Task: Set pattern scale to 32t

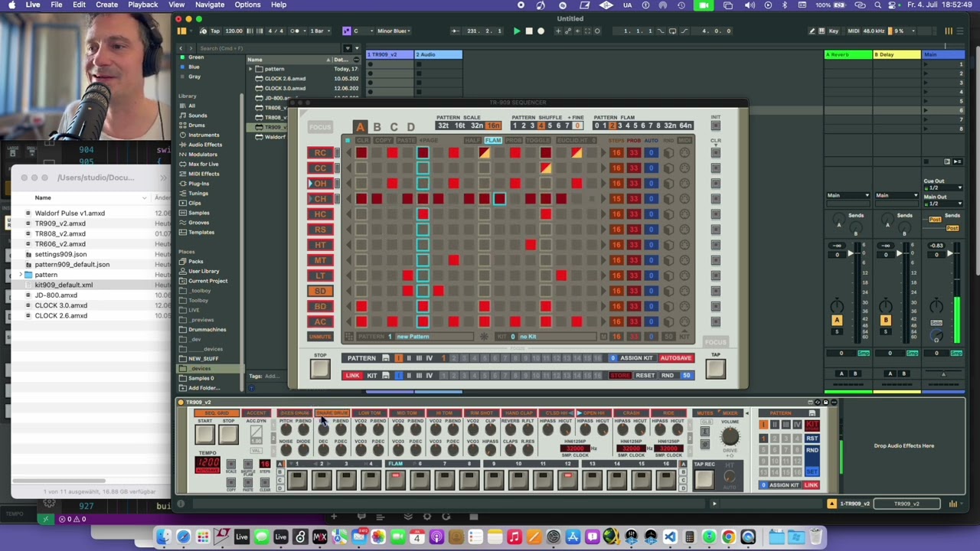Action: point(443,126)
